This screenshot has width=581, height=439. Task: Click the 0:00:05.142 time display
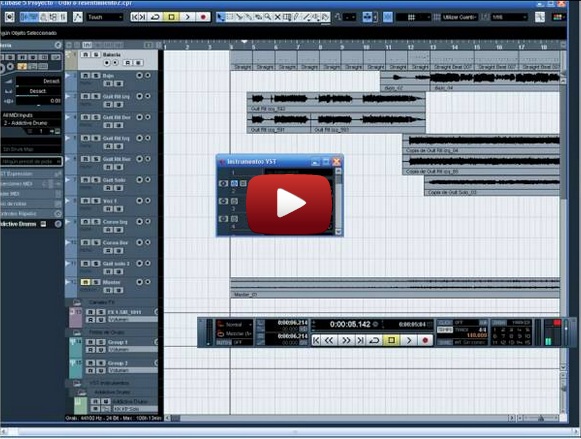click(350, 325)
